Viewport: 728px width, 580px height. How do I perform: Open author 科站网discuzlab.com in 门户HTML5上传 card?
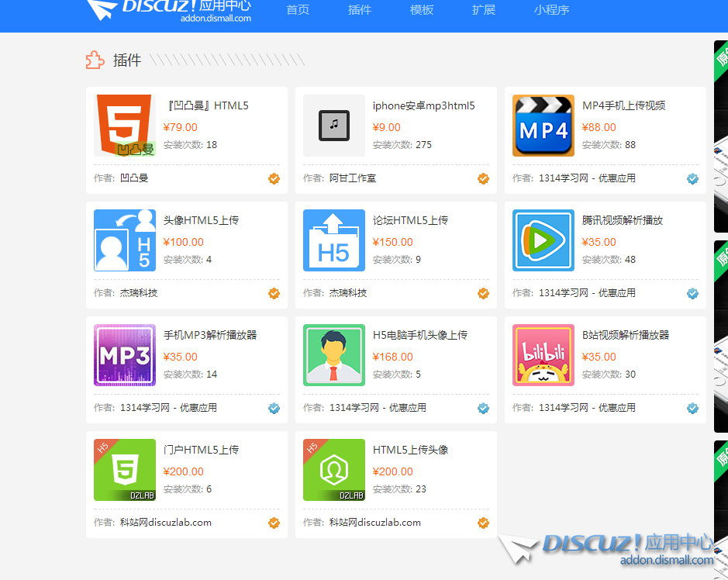point(166,523)
